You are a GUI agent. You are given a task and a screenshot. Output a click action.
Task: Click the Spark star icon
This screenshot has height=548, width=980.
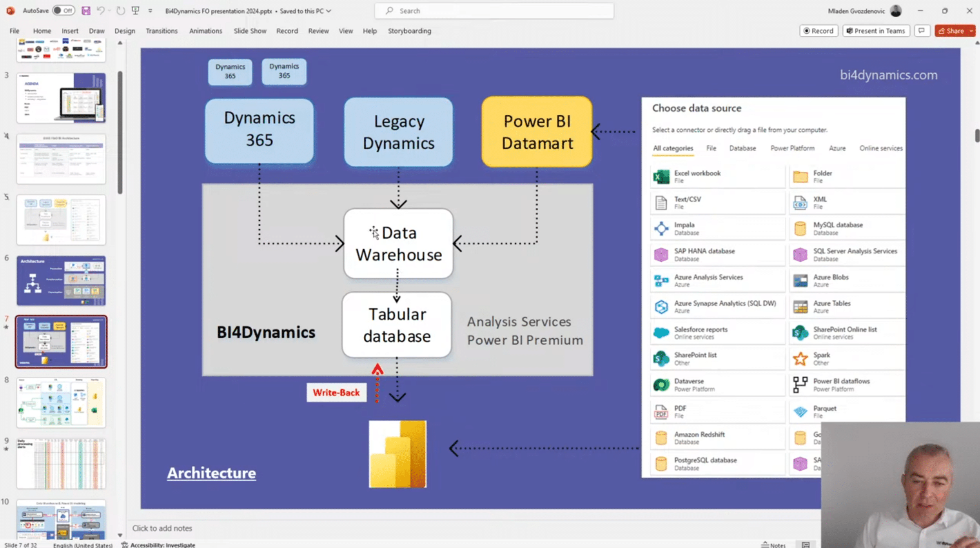tap(800, 359)
